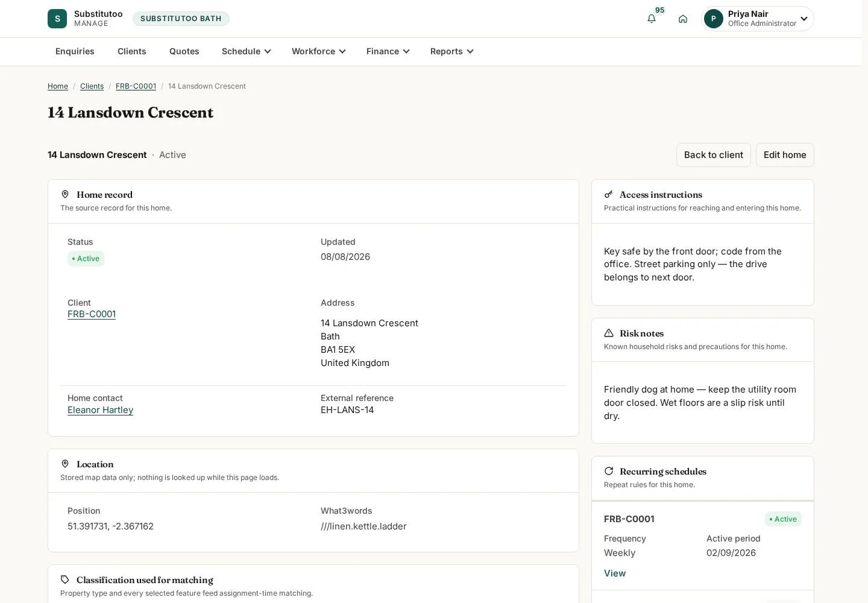Click the Recurring schedules refresh icon
868x603 pixels.
(609, 471)
